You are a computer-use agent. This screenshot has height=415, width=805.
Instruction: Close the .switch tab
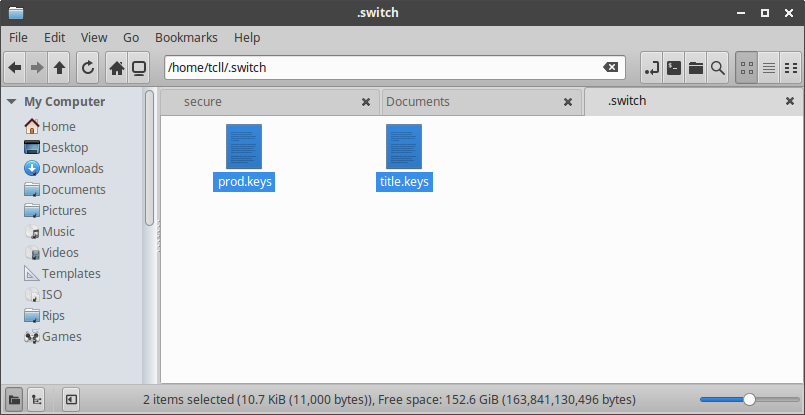pyautogui.click(x=790, y=101)
